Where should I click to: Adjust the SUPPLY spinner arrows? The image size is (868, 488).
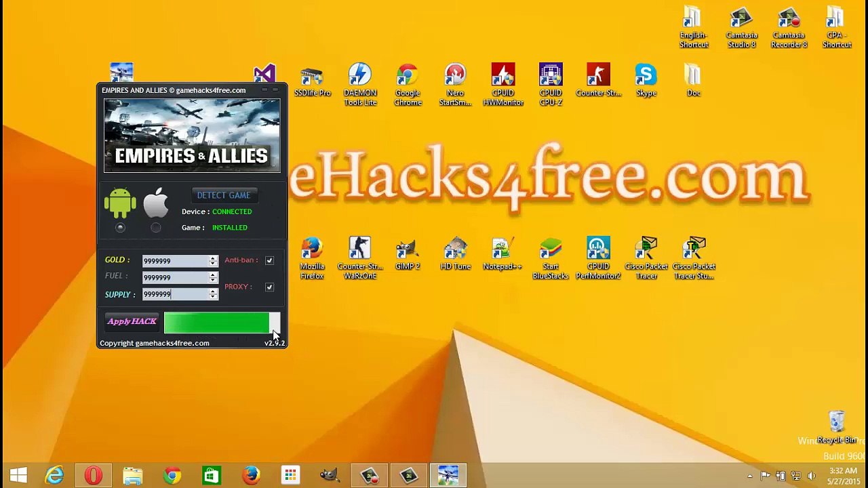pos(213,294)
